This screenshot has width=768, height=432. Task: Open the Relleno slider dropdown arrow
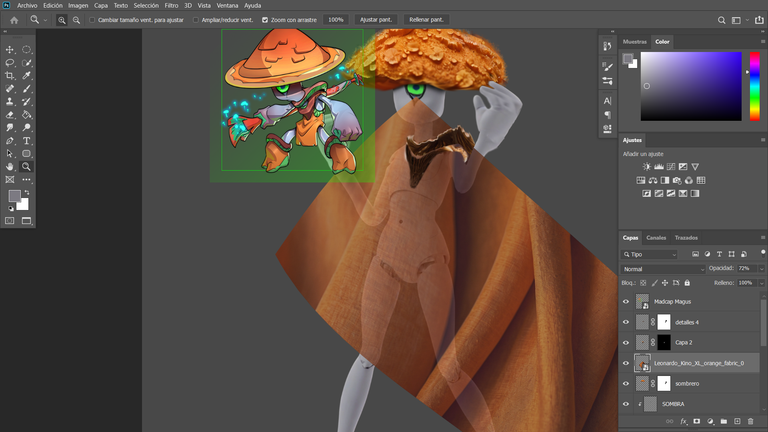[761, 283]
